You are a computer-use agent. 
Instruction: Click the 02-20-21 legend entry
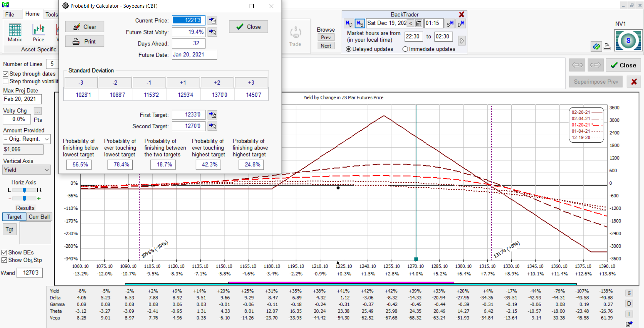[x=587, y=112]
